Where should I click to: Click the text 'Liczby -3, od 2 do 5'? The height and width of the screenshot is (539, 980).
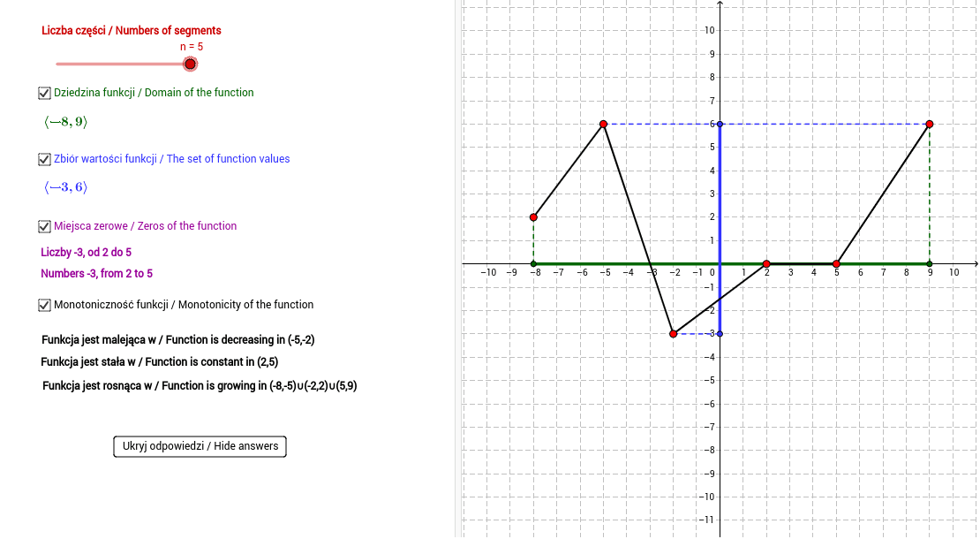[x=87, y=252]
